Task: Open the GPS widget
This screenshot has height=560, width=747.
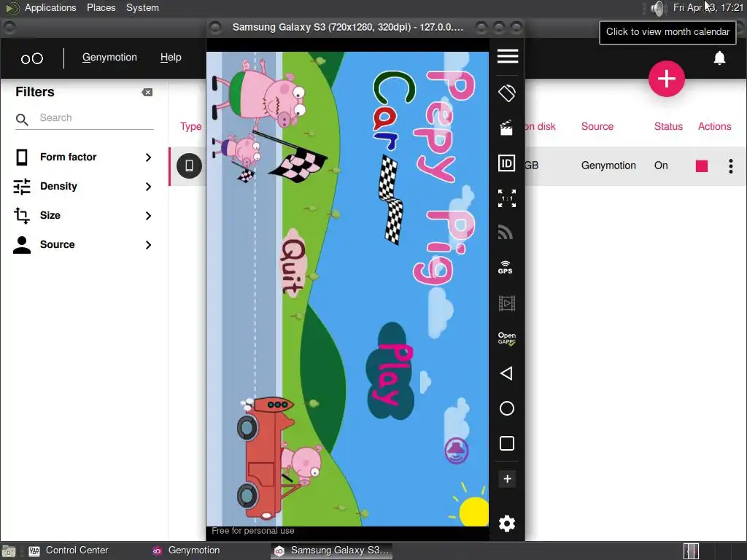Action: coord(506,267)
